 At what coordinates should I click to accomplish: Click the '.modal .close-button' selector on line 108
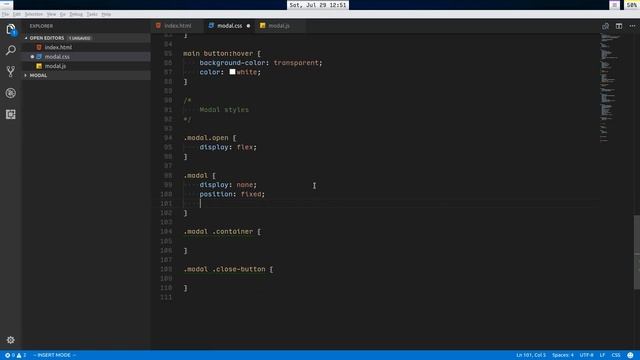pos(224,269)
